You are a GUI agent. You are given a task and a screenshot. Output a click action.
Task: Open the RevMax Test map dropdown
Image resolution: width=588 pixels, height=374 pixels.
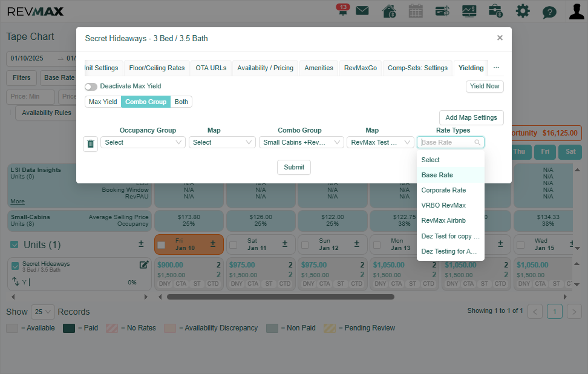[381, 143]
